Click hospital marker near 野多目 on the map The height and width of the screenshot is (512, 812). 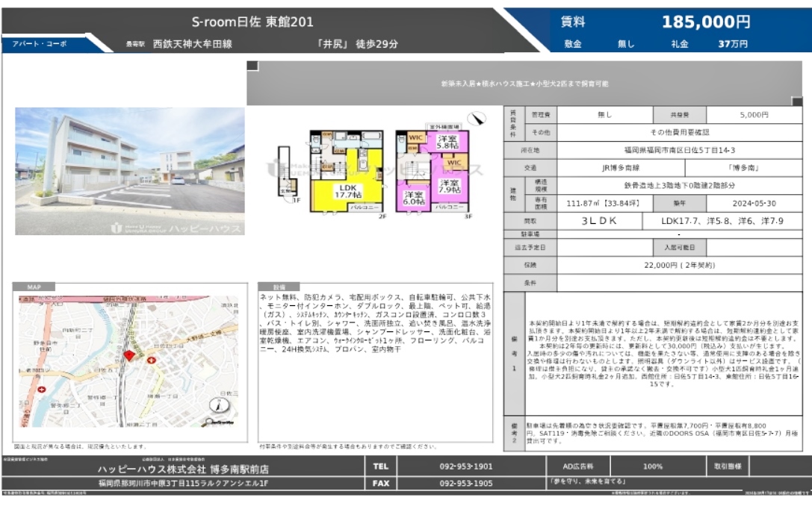[x=41, y=390]
